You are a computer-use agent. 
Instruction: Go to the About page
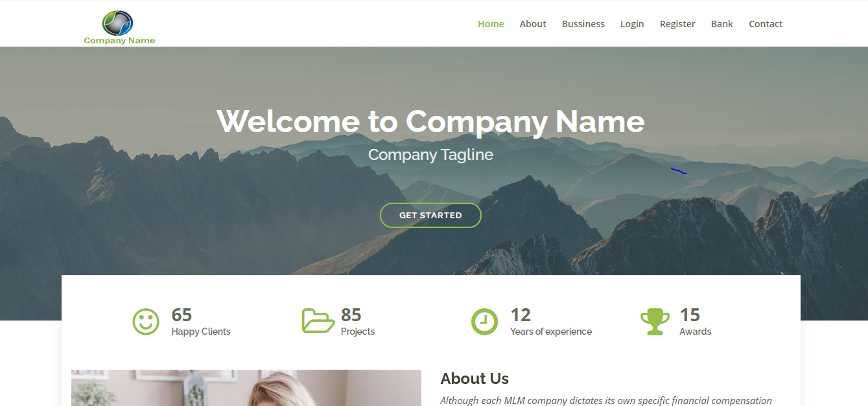[533, 24]
